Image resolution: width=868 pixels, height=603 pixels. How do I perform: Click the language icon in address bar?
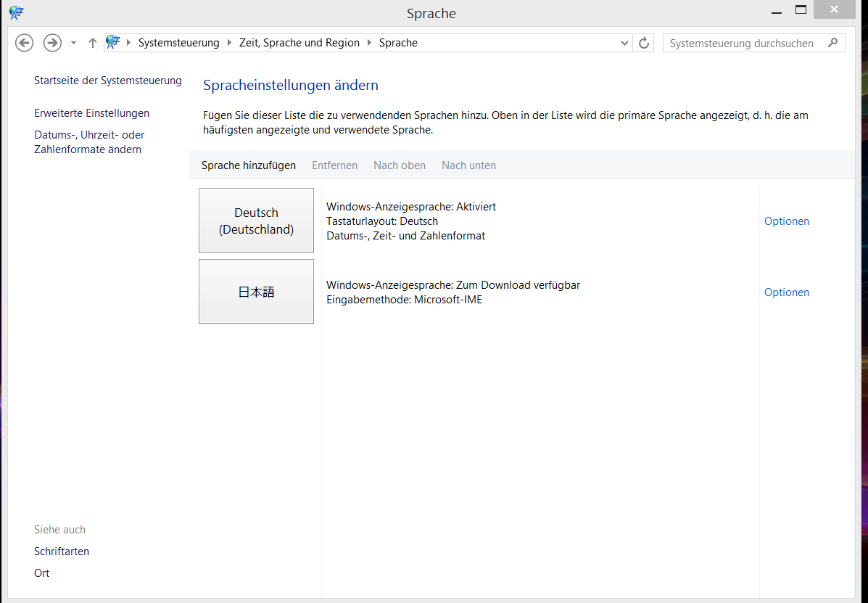click(x=113, y=43)
